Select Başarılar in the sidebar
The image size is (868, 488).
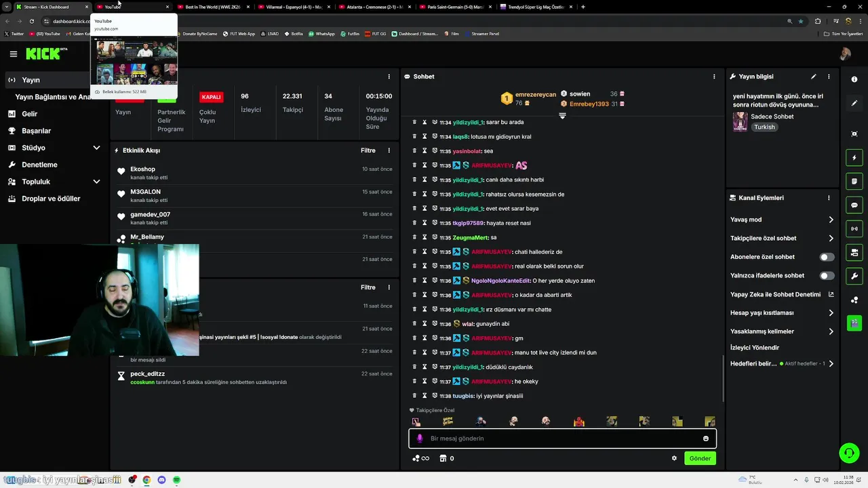(x=36, y=131)
